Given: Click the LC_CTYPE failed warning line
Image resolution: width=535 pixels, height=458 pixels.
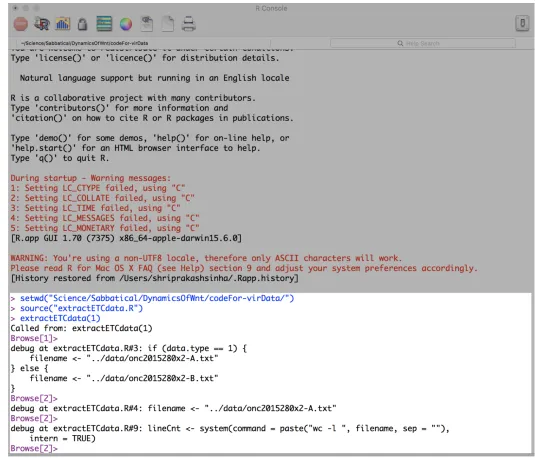Looking at the screenshot, I should [98, 188].
